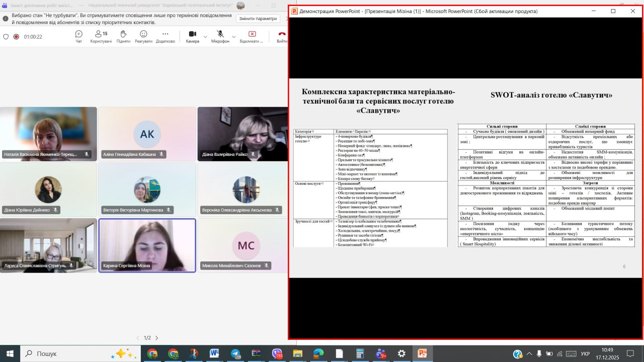The height and width of the screenshot is (362, 644).
Task: Toggle the camera on or off
Action: [x=192, y=36]
